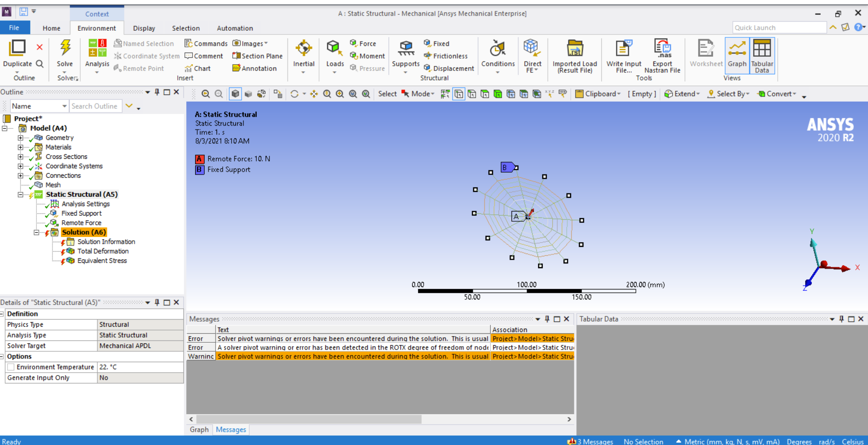Open the Extend dropdown
This screenshot has height=445, width=868.
pyautogui.click(x=682, y=94)
